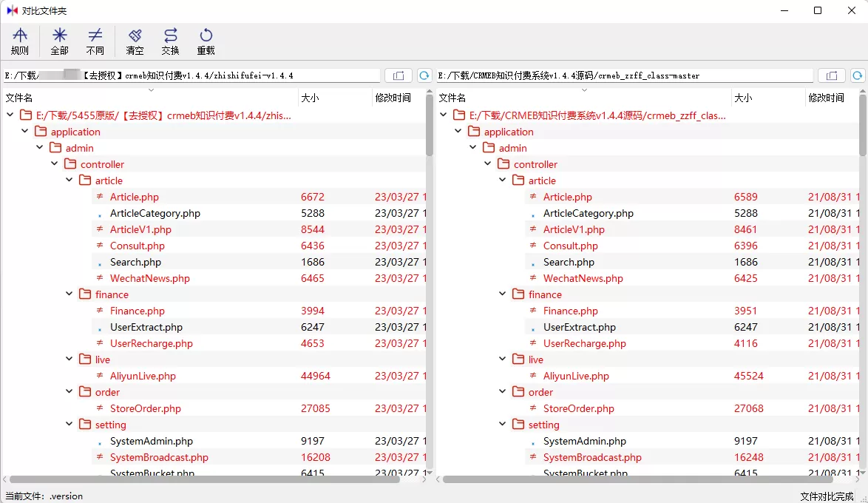This screenshot has height=503, width=868.
Task: Click left pane vertical scrollbar
Action: 430,125
